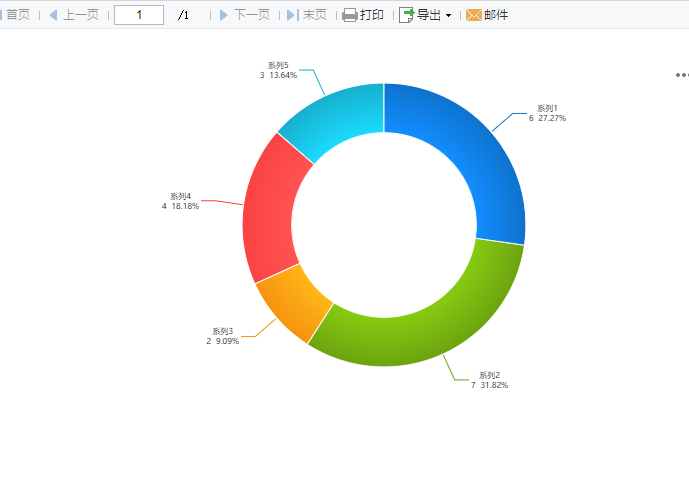Screen dimensions: 689x486
Task: Click the 系列3 data label
Action: click(x=223, y=336)
